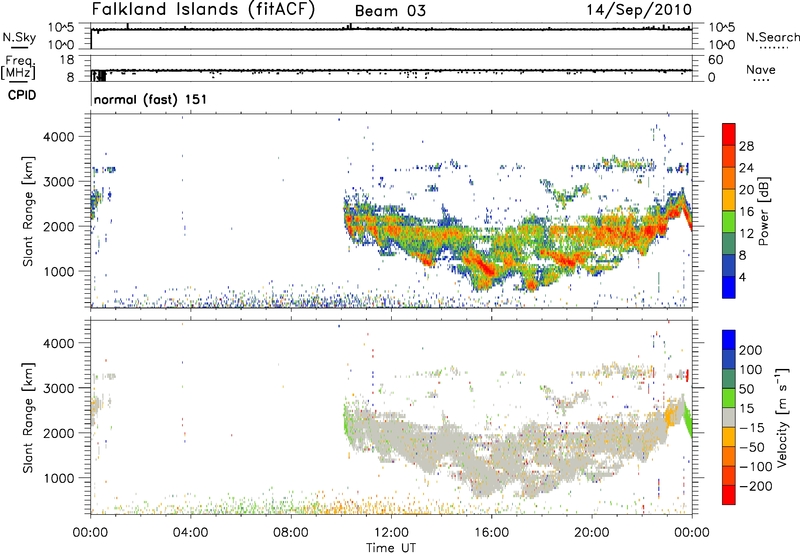Select the yellow Power segment between 16 and 20
Screen dimensions: 800x554
729,199
